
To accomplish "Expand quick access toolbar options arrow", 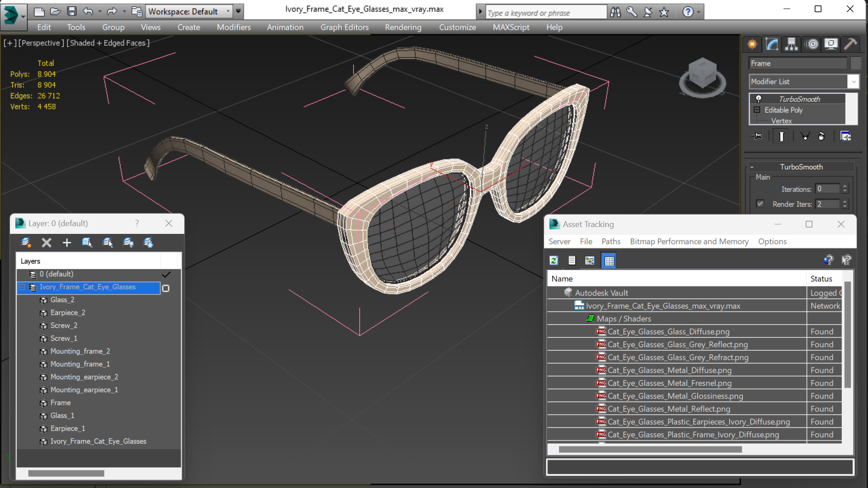I will (239, 11).
